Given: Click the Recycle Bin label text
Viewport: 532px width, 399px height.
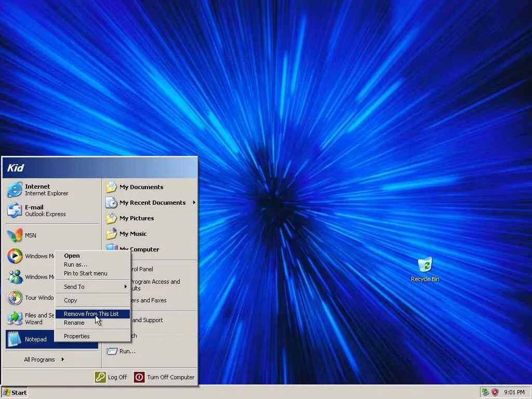Looking at the screenshot, I should (x=425, y=279).
